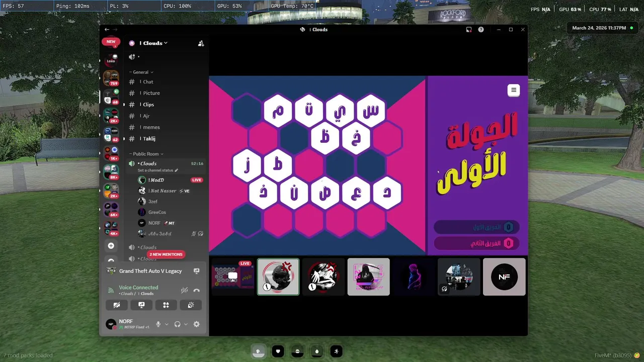Select user NORF in voice channel list
The height and width of the screenshot is (362, 644).
[171, 223]
